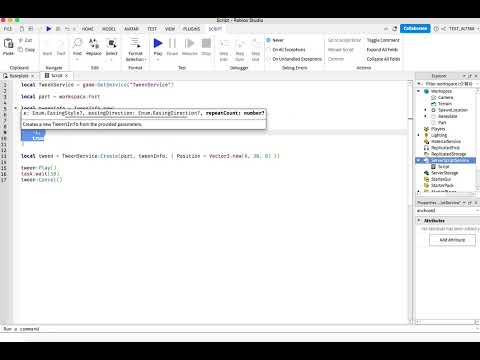Select Terrain in the Explorer tree
480x360 pixels.
pos(445,104)
